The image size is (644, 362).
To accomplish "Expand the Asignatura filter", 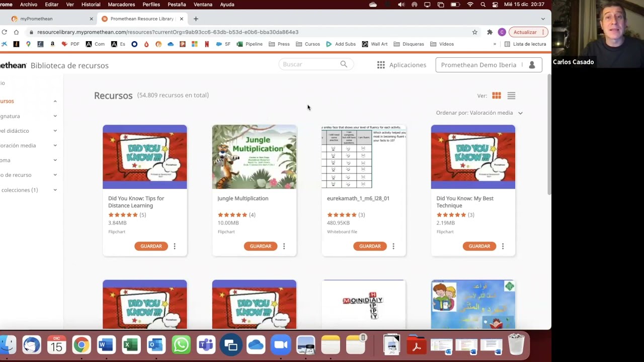I will click(55, 116).
